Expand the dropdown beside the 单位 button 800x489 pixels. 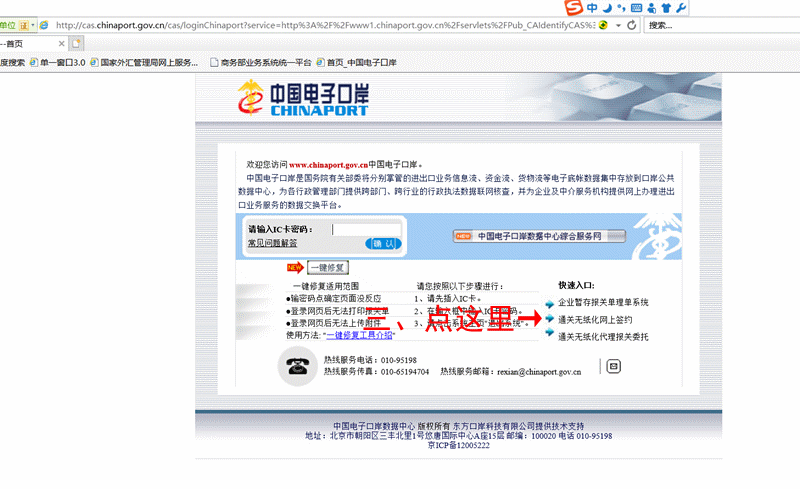click(x=33, y=24)
